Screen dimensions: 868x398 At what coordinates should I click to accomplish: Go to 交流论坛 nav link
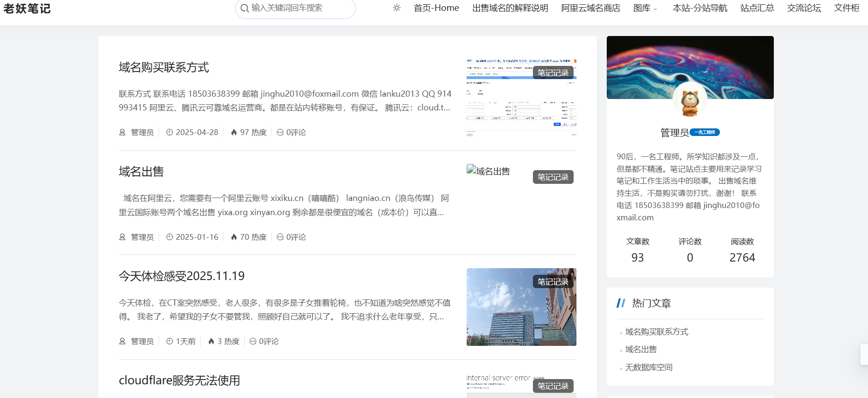click(804, 8)
